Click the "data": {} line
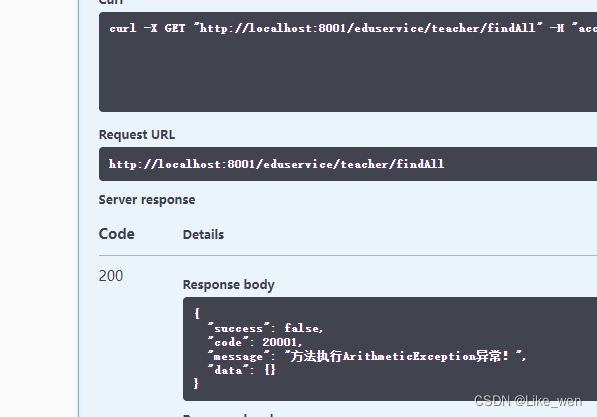The width and height of the screenshot is (597, 417). (241, 370)
